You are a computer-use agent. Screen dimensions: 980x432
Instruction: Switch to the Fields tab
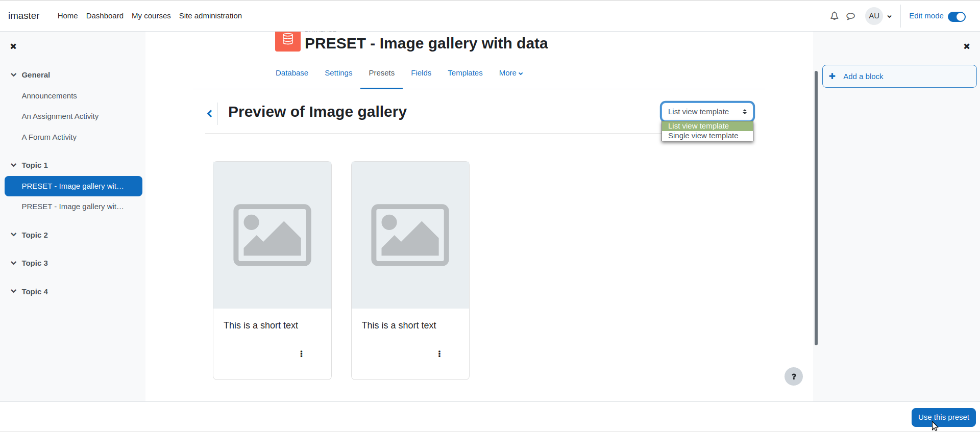pos(421,73)
